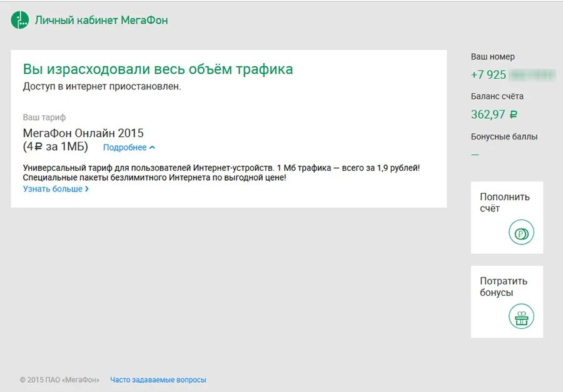Click the dash under "Бонусные баллы"
The width and height of the screenshot is (563, 392).
(475, 154)
